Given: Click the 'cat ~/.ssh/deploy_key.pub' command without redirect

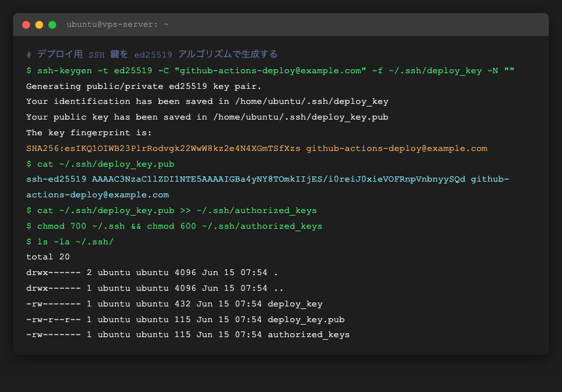Looking at the screenshot, I should (101, 164).
